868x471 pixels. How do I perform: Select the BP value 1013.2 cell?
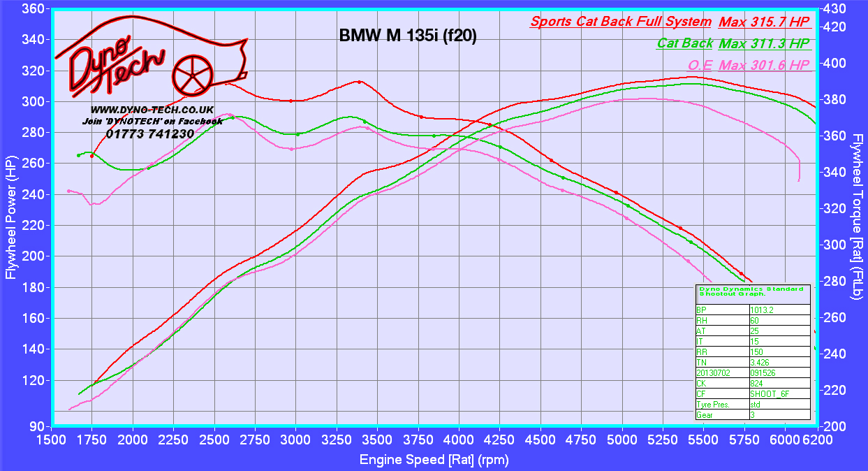pyautogui.click(x=779, y=310)
